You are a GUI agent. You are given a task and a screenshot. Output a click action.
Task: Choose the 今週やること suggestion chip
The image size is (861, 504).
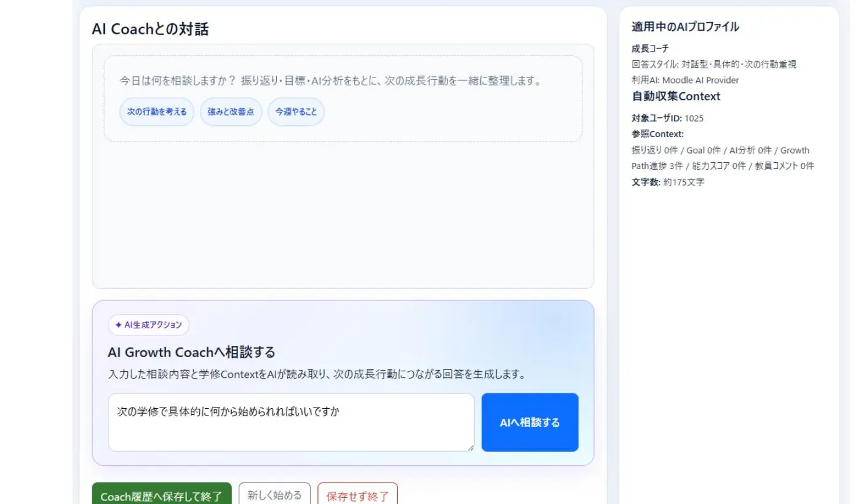296,112
